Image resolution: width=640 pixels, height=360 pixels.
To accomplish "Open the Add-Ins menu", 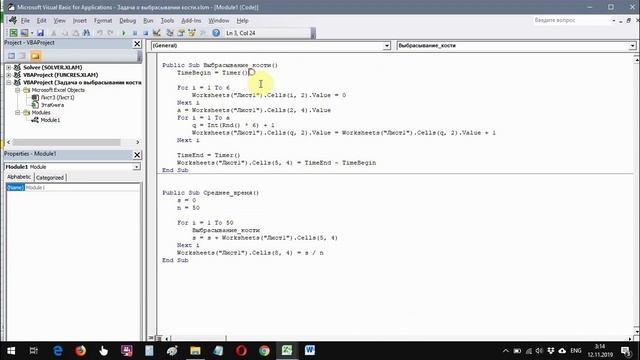I will point(191,20).
